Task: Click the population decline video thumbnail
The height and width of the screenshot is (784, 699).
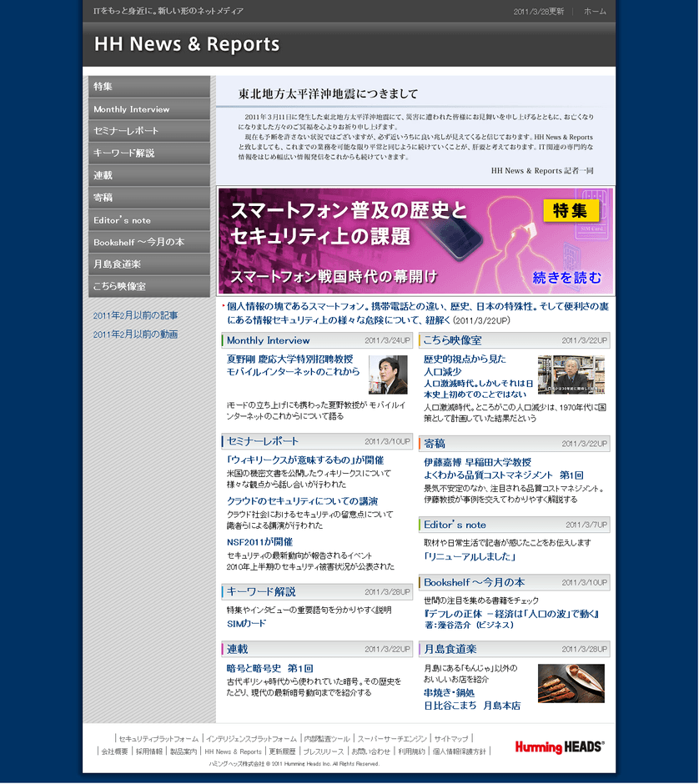Action: (x=571, y=374)
